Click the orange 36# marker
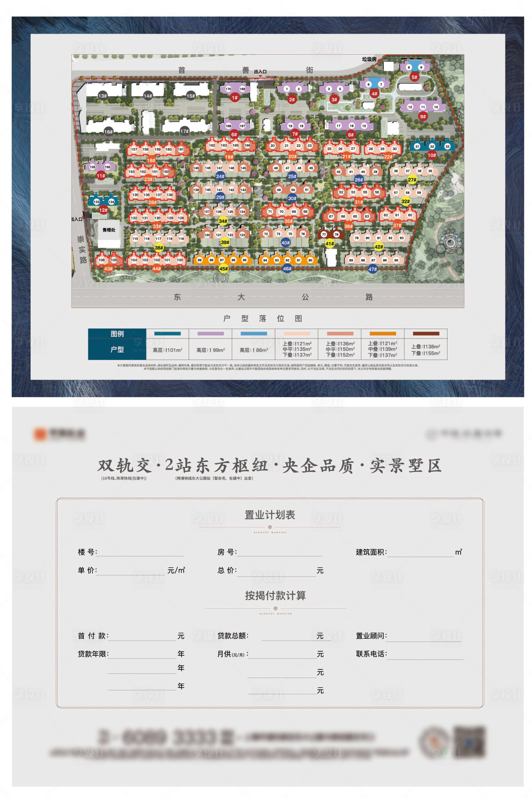The height and width of the screenshot is (798, 532). [x=348, y=226]
